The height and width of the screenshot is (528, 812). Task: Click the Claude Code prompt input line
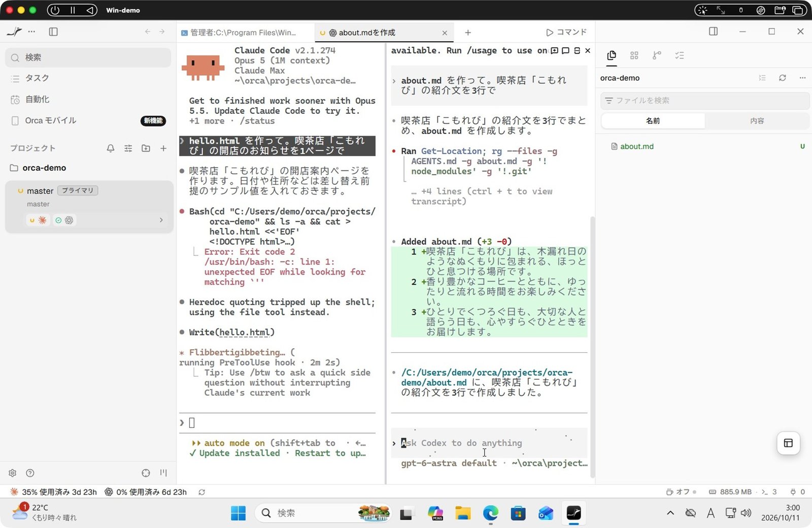[277, 423]
